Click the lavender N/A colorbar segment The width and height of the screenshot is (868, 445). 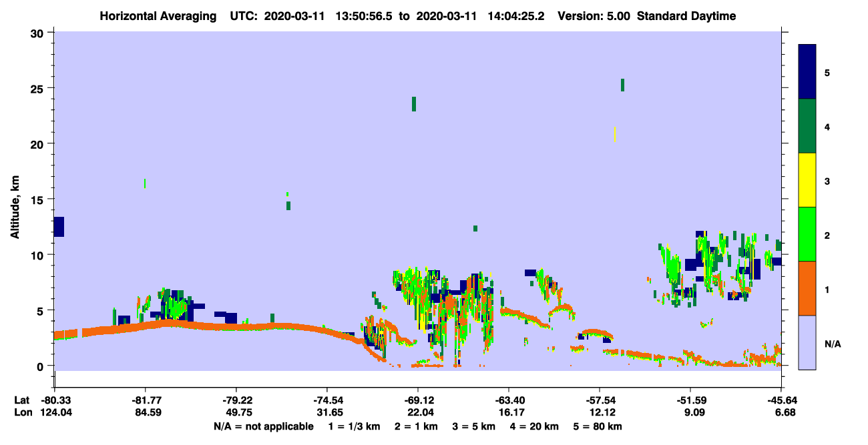[807, 342]
